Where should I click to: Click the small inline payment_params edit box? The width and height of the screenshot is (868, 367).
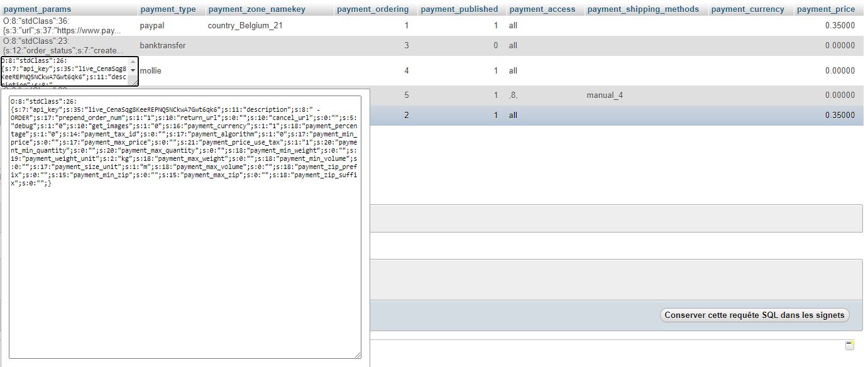point(70,71)
